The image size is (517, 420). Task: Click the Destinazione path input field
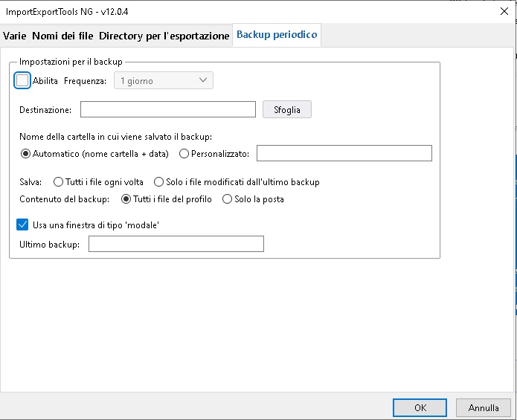tap(168, 109)
